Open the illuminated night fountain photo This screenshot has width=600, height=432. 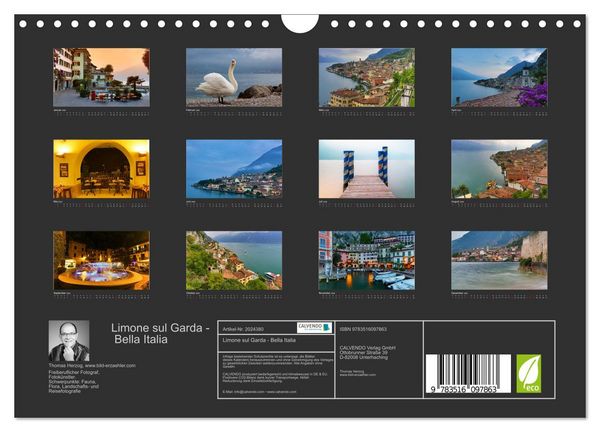tap(101, 260)
